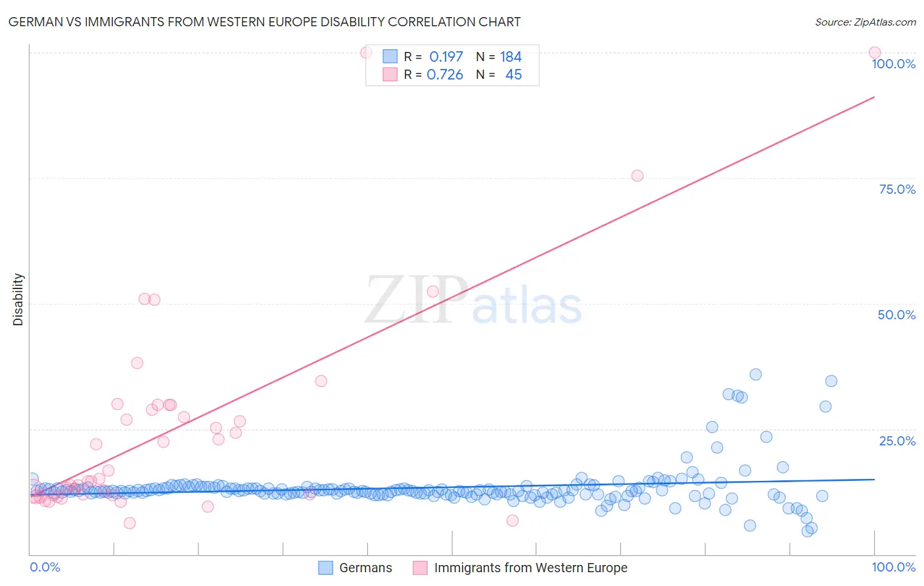Click the pink data point near 75% disability
This screenshot has height=586, width=924.
pos(637,175)
